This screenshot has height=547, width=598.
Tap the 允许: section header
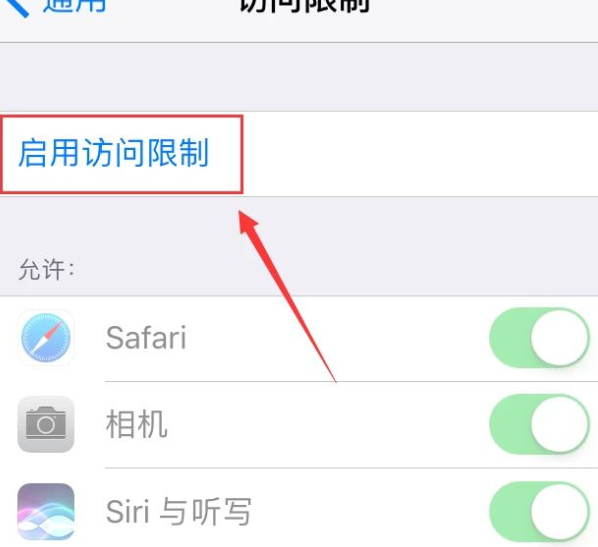tap(47, 270)
